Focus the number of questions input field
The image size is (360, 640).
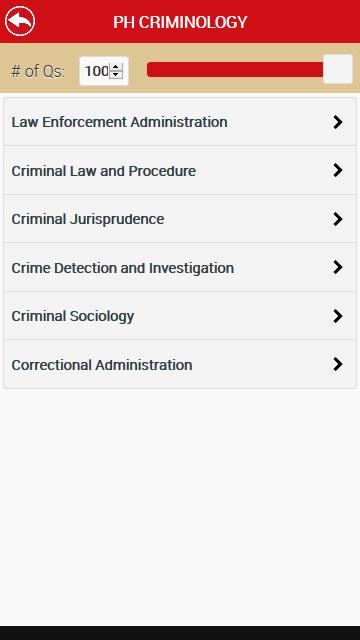click(x=104, y=71)
